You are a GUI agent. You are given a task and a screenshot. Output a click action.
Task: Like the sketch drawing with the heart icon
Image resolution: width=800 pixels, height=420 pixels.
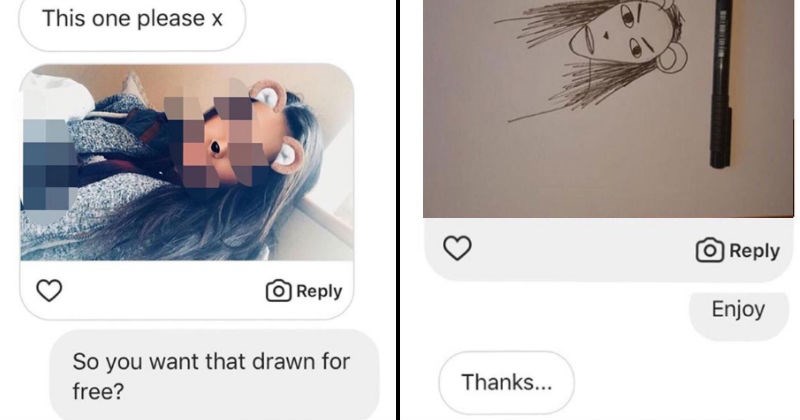click(x=457, y=250)
